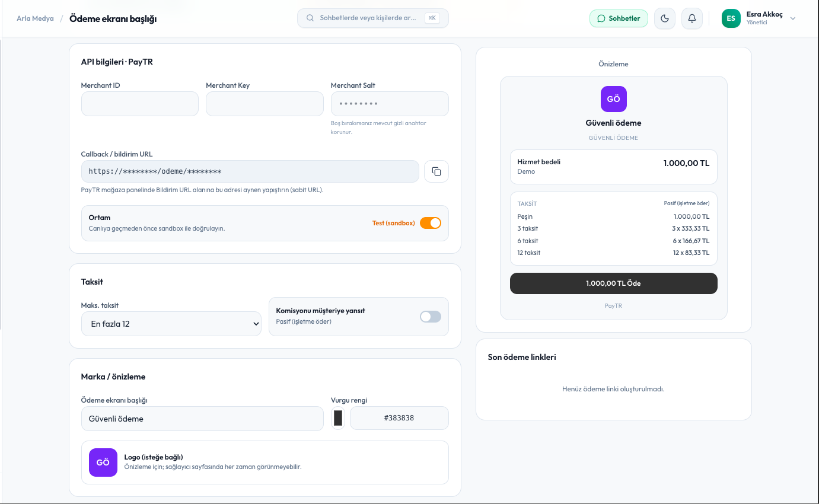Select the 3 taksit row in preview
The image size is (819, 504).
(x=614, y=228)
